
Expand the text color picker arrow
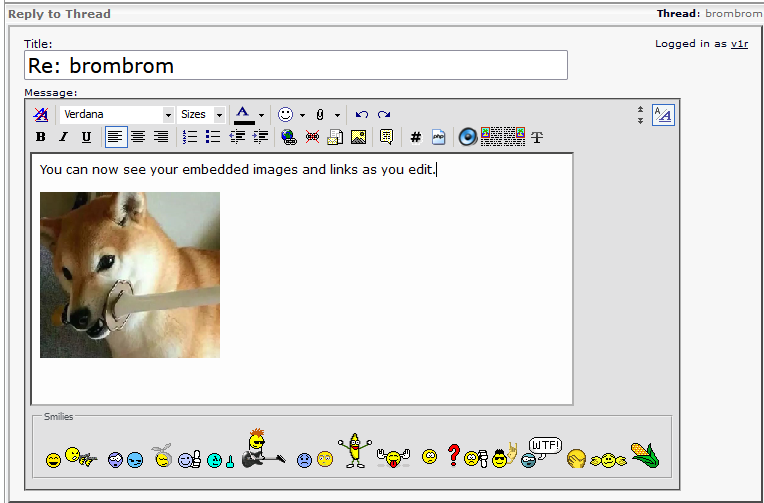262,116
